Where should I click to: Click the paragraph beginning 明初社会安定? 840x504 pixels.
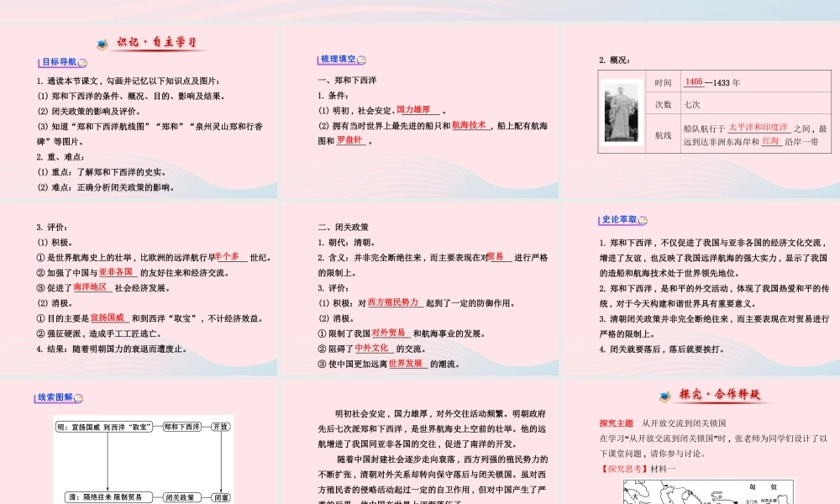coord(432,428)
